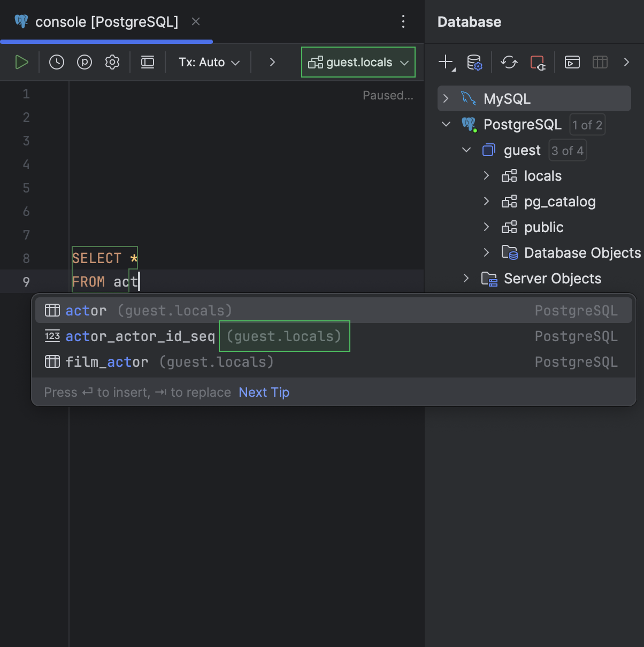Toggle the parameters view icon
Image resolution: width=644 pixels, height=647 pixels.
click(84, 61)
